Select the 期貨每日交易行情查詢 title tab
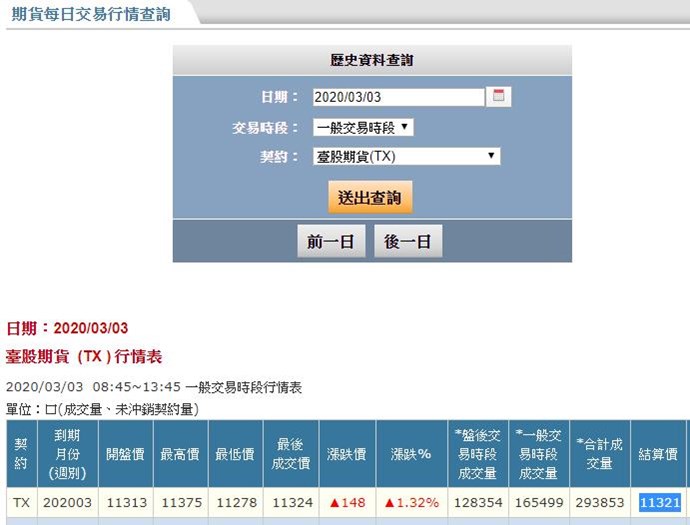 coord(91,14)
